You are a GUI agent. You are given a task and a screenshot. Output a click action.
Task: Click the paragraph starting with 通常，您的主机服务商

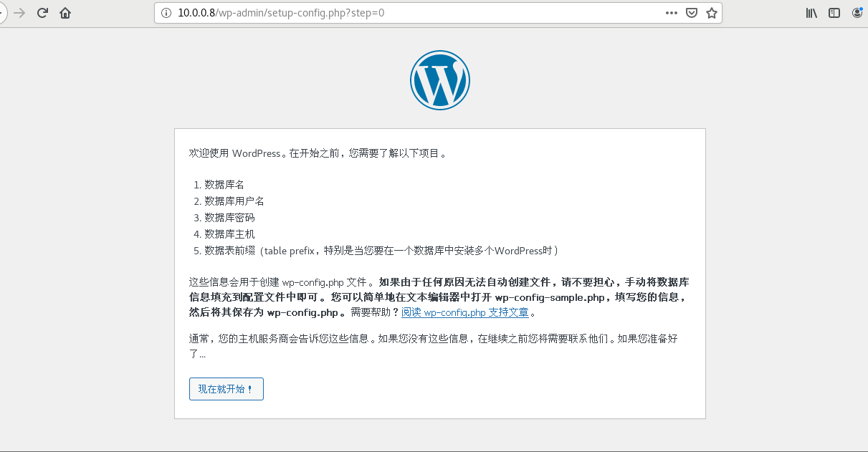click(434, 346)
